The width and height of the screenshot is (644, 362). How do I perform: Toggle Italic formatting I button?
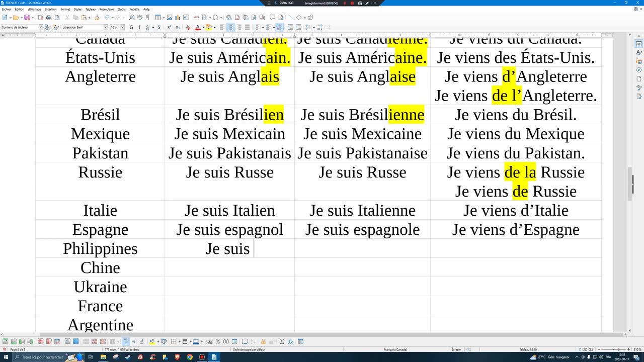tap(139, 27)
